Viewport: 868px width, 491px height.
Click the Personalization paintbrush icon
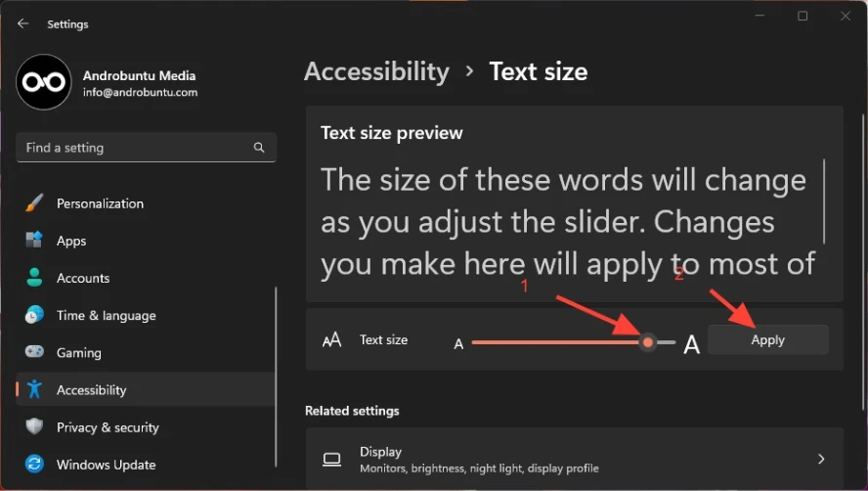coord(34,203)
